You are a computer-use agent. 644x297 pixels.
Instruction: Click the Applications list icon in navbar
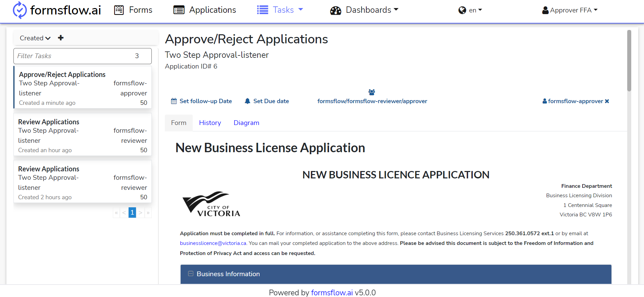point(179,10)
